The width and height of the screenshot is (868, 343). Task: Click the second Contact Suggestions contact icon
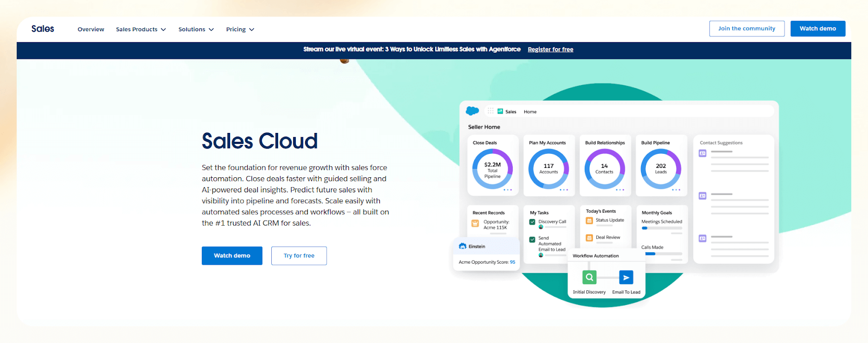click(703, 196)
